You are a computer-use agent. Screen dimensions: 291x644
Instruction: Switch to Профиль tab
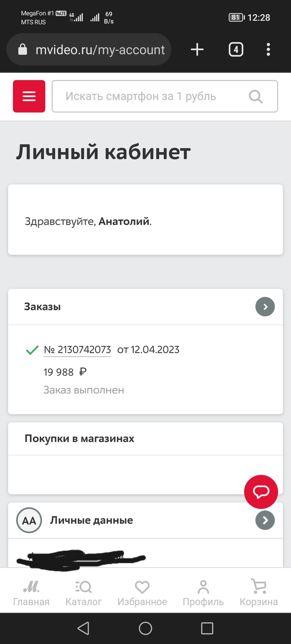203,593
